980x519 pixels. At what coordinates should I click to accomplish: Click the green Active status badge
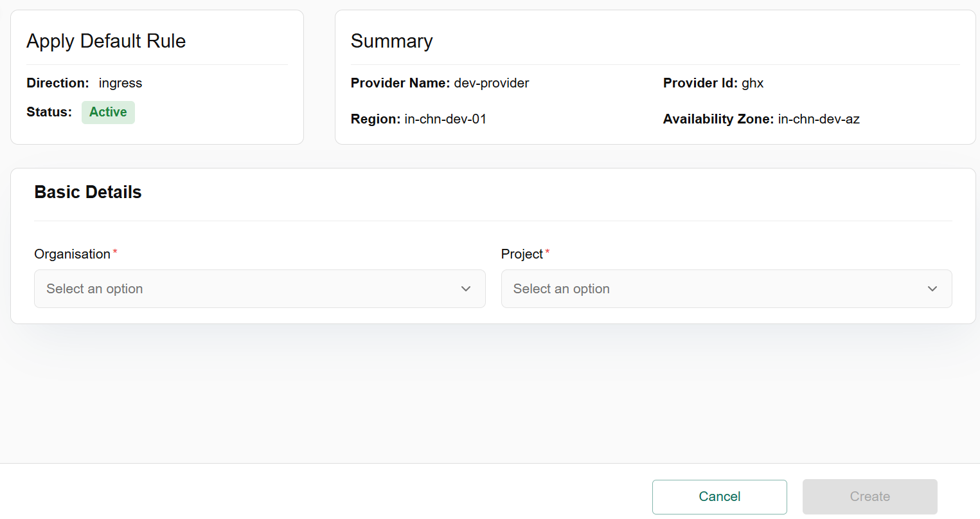coord(108,112)
